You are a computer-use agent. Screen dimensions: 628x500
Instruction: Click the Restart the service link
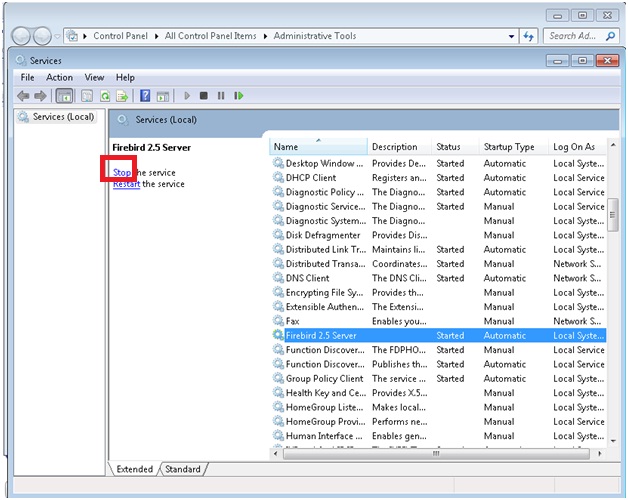126,184
